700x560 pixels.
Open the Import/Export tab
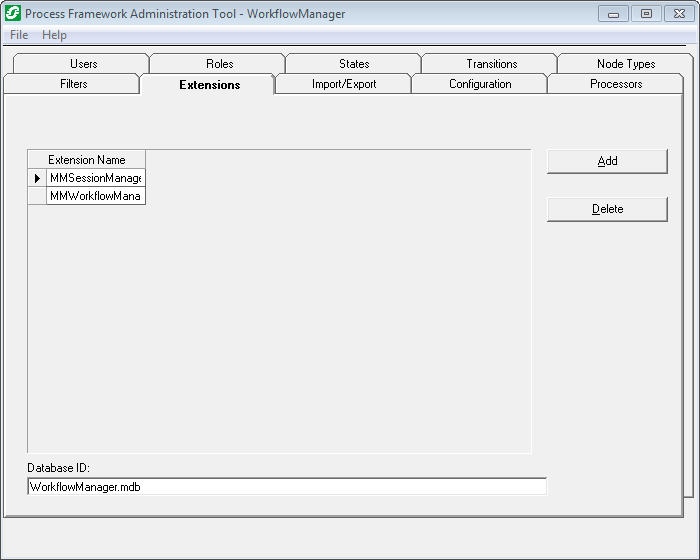point(344,84)
